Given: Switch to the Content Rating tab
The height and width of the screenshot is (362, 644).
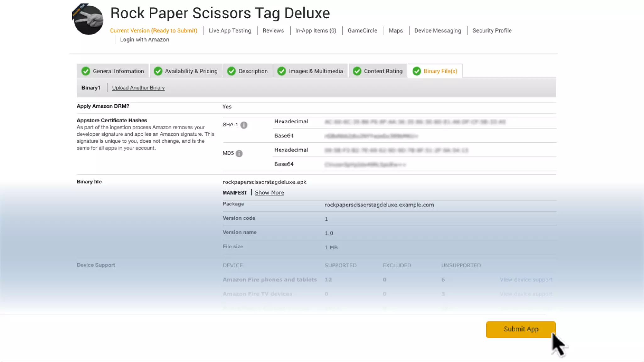Looking at the screenshot, I should [x=383, y=71].
